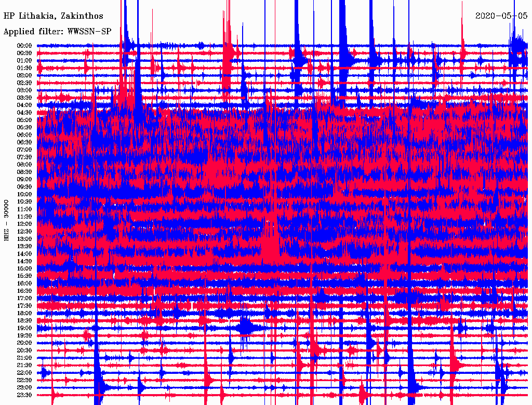Click the station title 'HP Lithakia, Zakinthos'
This screenshot has width=532, height=405.
pos(54,16)
